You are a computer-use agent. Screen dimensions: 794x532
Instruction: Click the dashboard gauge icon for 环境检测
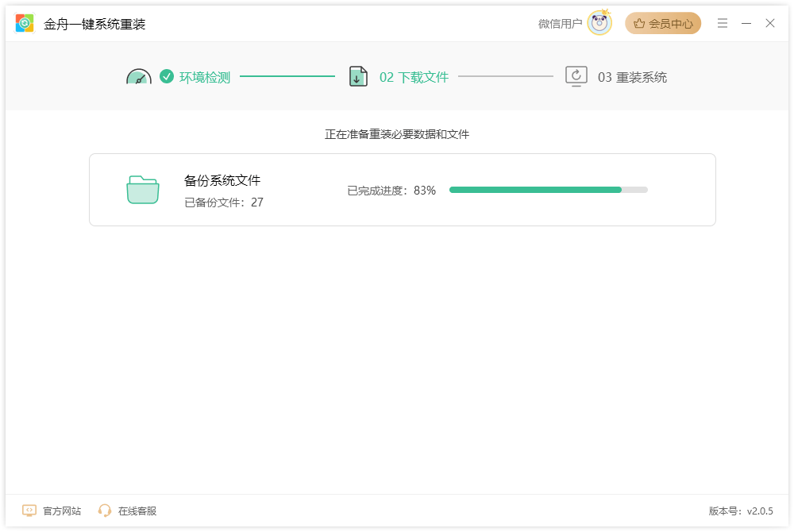(x=139, y=77)
